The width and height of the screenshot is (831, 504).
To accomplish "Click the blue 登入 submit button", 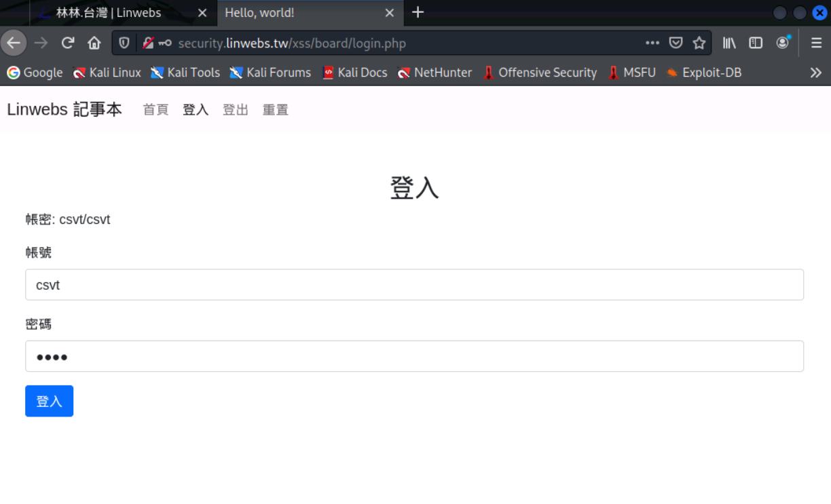I will click(49, 401).
